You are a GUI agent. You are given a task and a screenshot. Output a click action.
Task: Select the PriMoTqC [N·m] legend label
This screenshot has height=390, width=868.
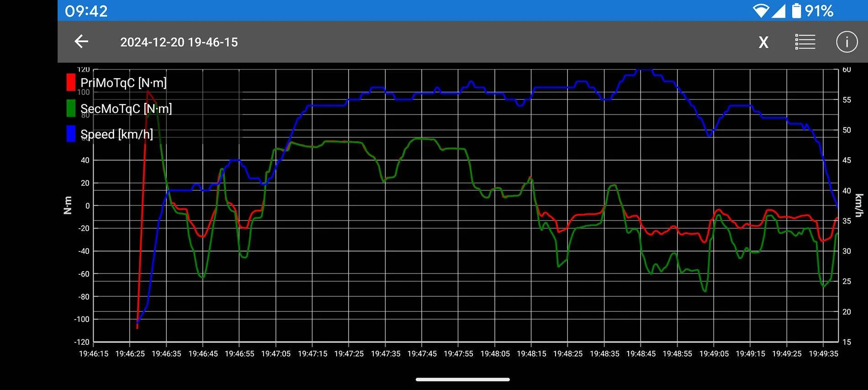[x=123, y=83]
